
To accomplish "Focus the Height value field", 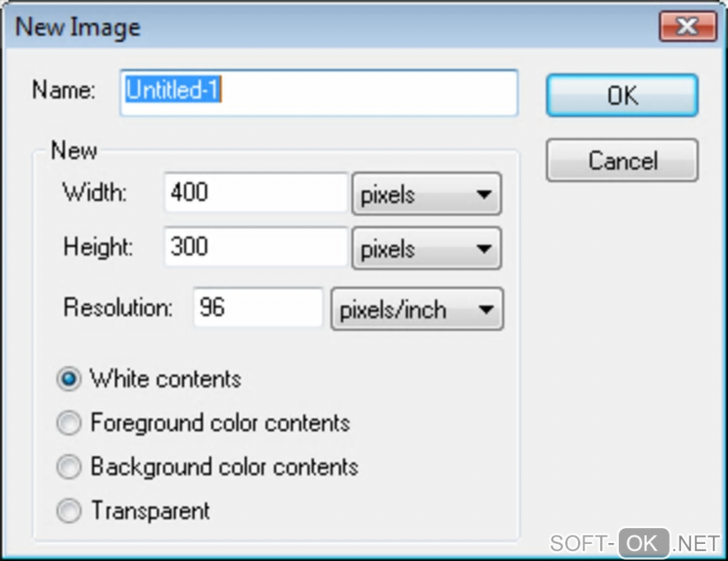I will [256, 247].
